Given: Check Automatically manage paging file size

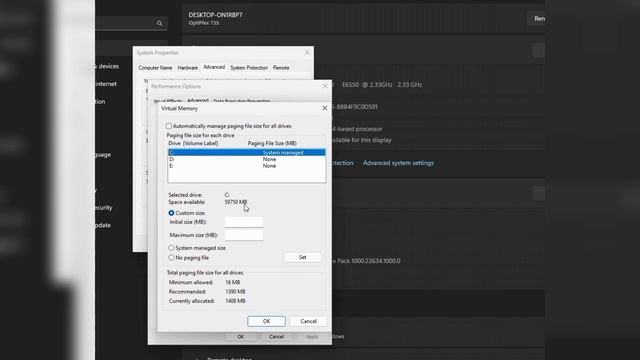Looking at the screenshot, I should click(169, 126).
